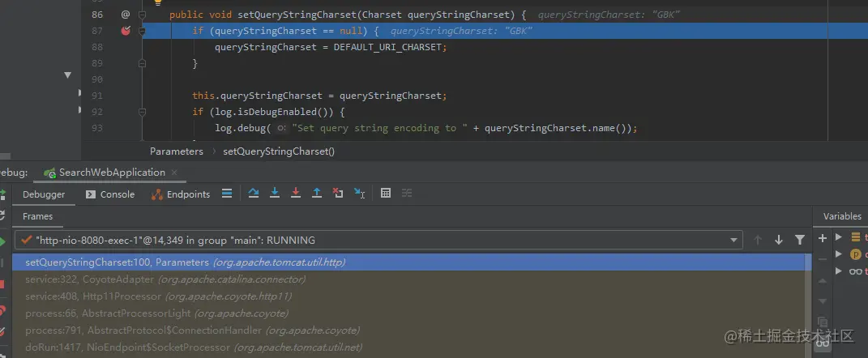The image size is (868, 358).
Task: Collapse method fold marker on line 86
Action: pos(143,15)
